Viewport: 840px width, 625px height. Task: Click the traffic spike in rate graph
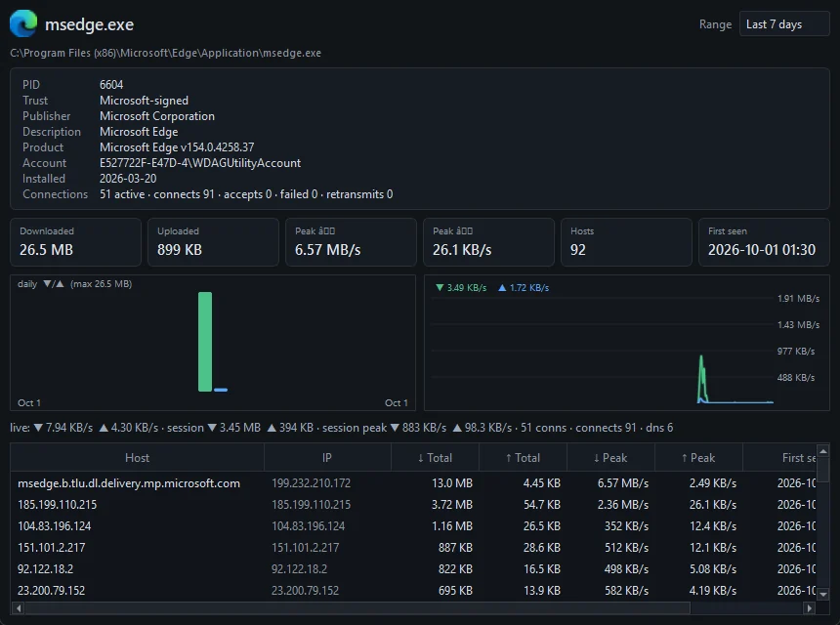click(x=702, y=378)
